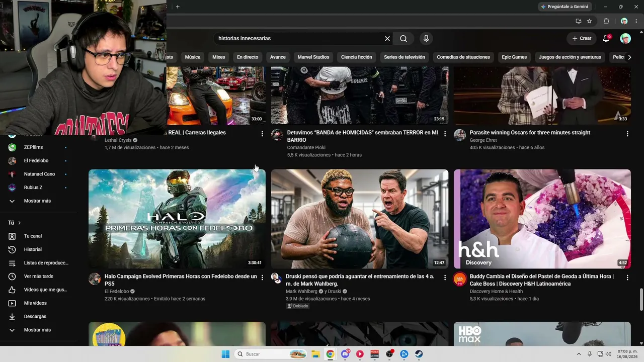Expand subscriptions with Mostrar más
This screenshot has width=644, height=362.
pos(38,201)
